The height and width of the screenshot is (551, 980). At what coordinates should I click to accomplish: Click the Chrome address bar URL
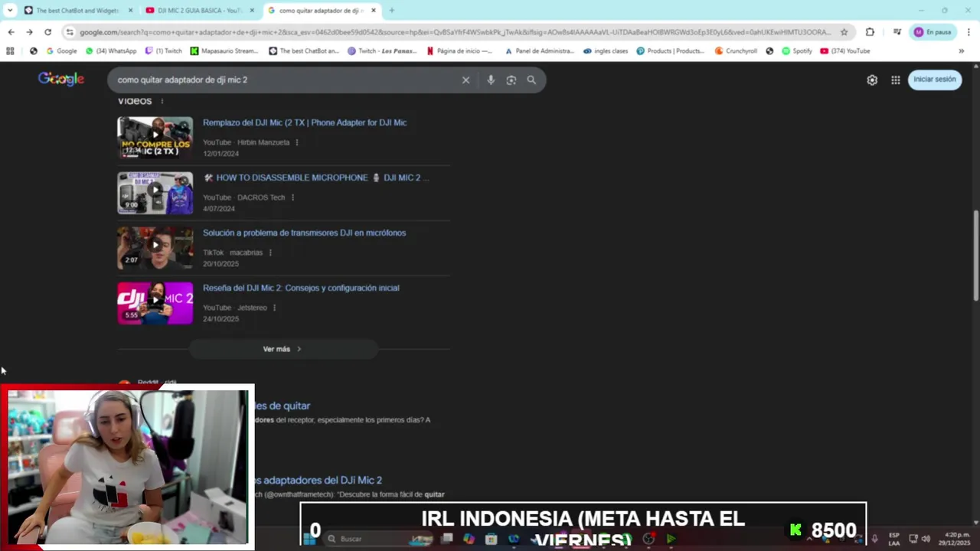[x=455, y=32]
